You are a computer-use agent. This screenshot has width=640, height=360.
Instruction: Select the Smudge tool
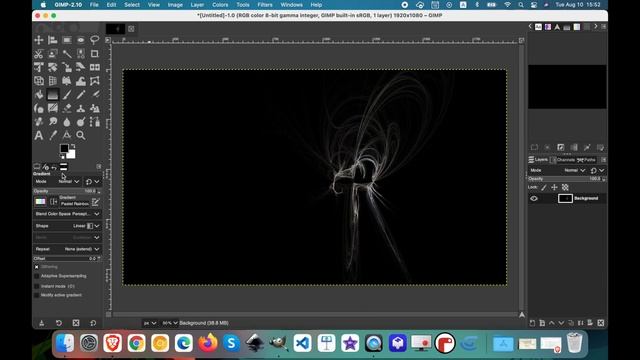pos(53,122)
